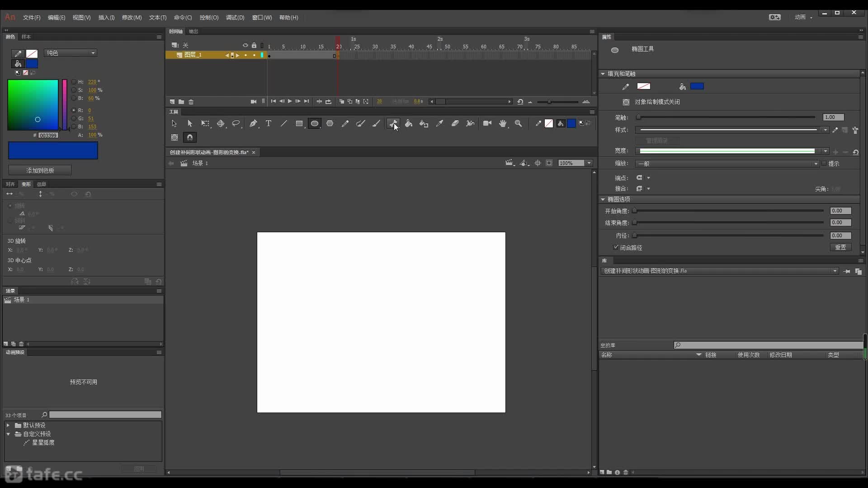The height and width of the screenshot is (488, 868).
Task: Select the Paint Bucket tool
Action: click(x=409, y=123)
